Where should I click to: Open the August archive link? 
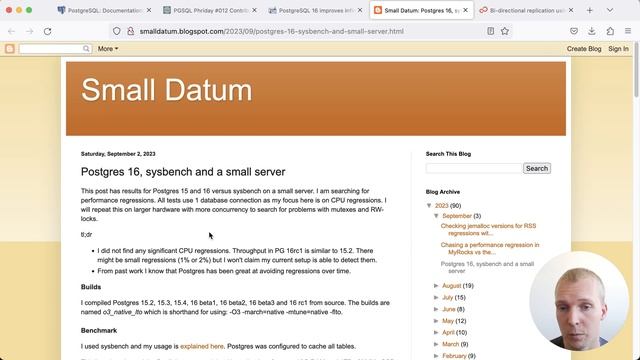point(451,286)
